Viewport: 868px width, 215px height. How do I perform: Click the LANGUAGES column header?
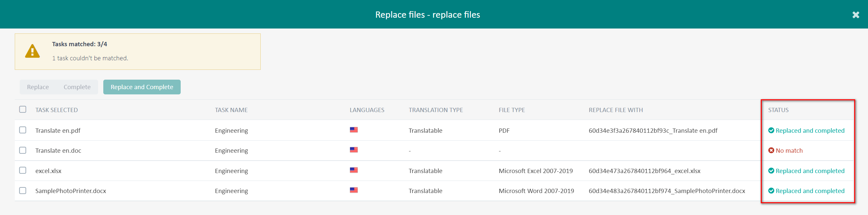click(x=367, y=110)
